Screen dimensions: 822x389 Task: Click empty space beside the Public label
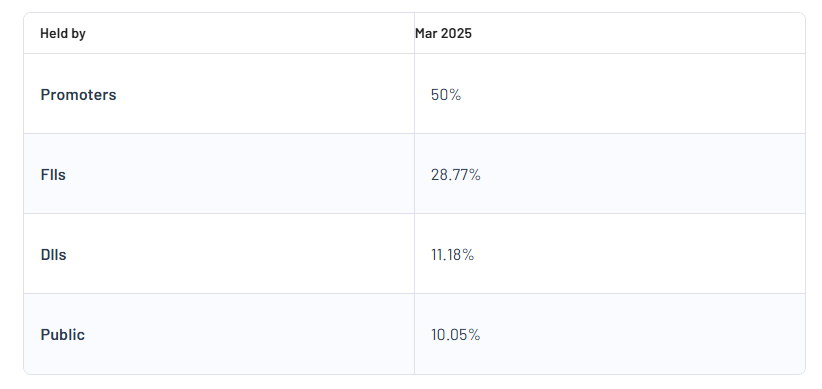click(250, 335)
